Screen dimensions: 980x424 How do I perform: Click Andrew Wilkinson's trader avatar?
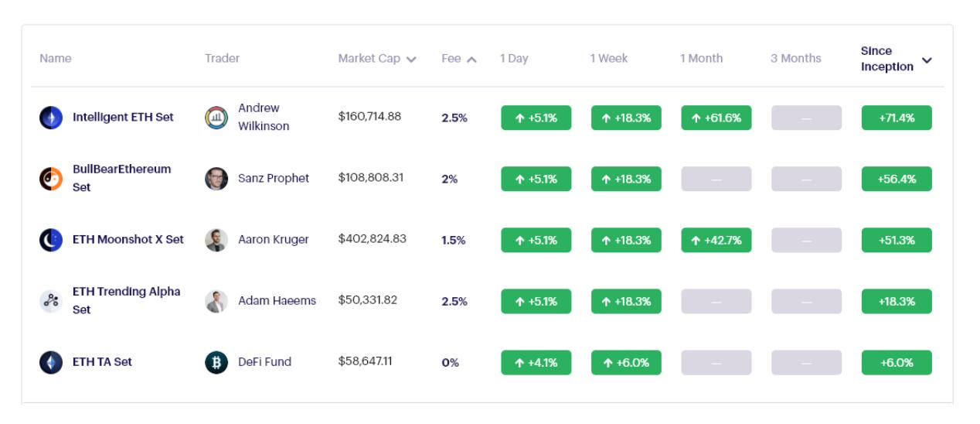point(216,118)
